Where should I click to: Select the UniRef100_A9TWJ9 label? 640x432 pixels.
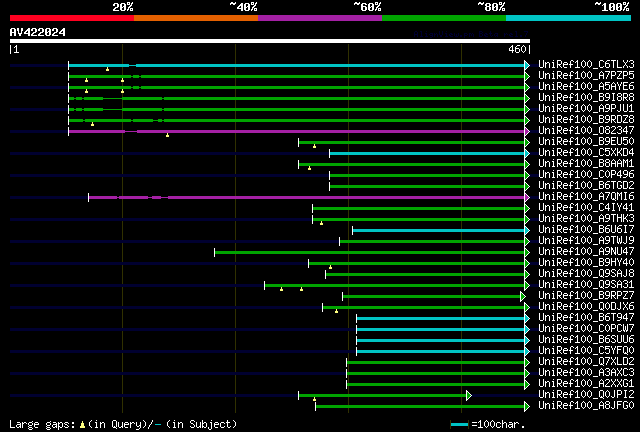(586, 241)
